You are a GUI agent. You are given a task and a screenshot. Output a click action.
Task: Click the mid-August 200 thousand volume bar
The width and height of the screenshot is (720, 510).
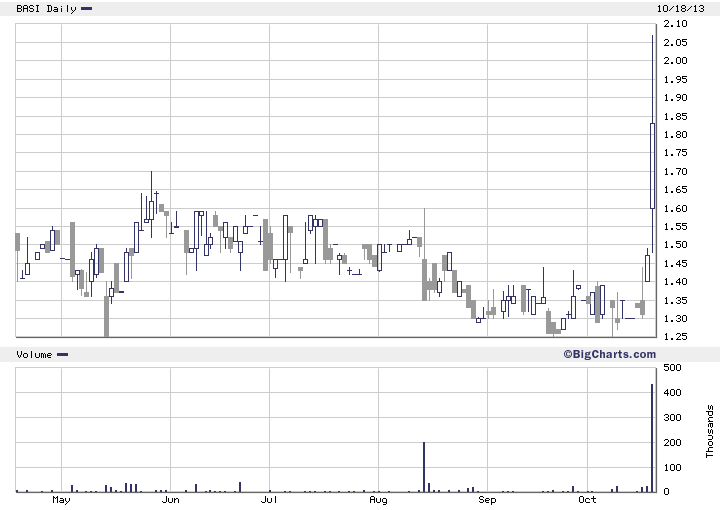tap(424, 467)
